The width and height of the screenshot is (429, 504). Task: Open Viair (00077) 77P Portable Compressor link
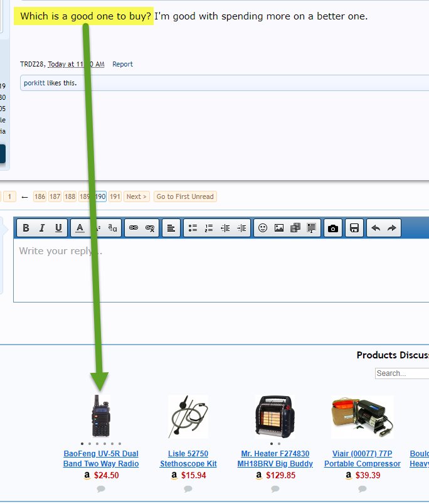363,458
